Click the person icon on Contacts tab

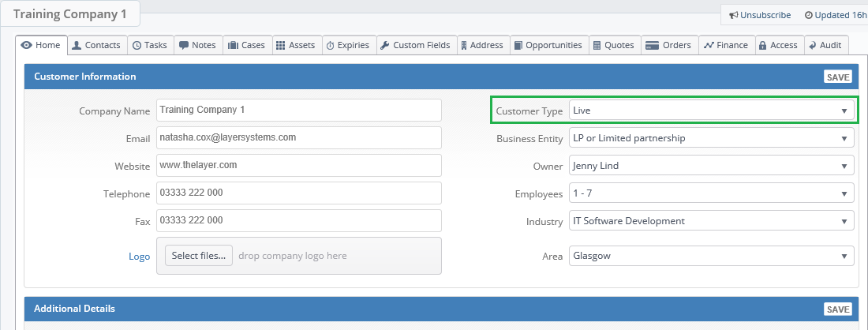[x=77, y=46]
